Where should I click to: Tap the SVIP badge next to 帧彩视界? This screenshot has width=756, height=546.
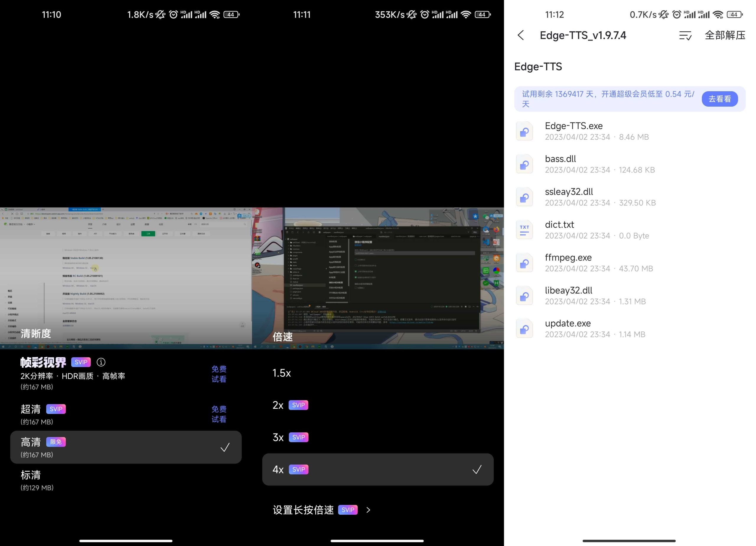(x=81, y=362)
